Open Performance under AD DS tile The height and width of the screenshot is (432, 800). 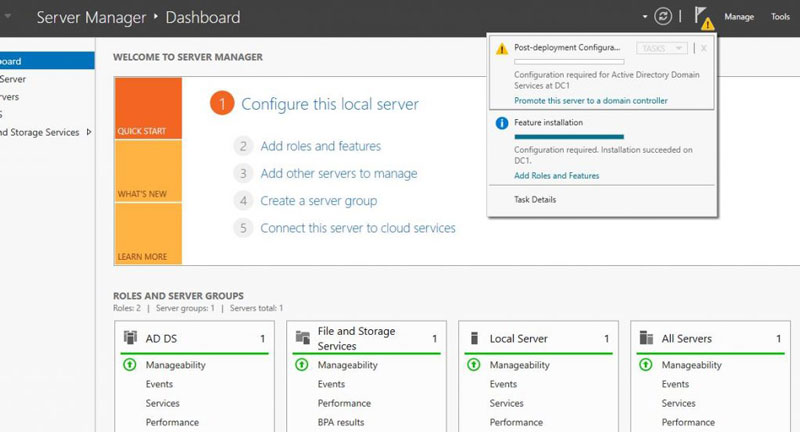pos(172,422)
